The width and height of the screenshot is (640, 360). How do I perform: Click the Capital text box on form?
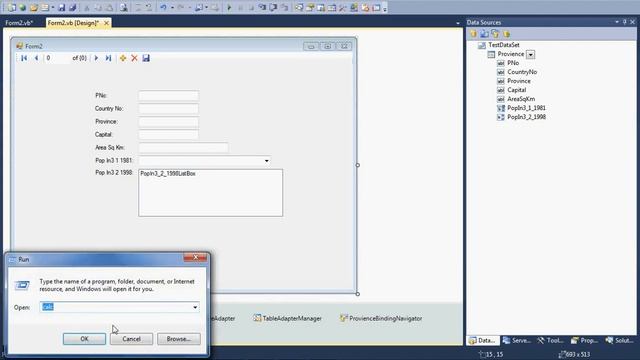pyautogui.click(x=169, y=135)
